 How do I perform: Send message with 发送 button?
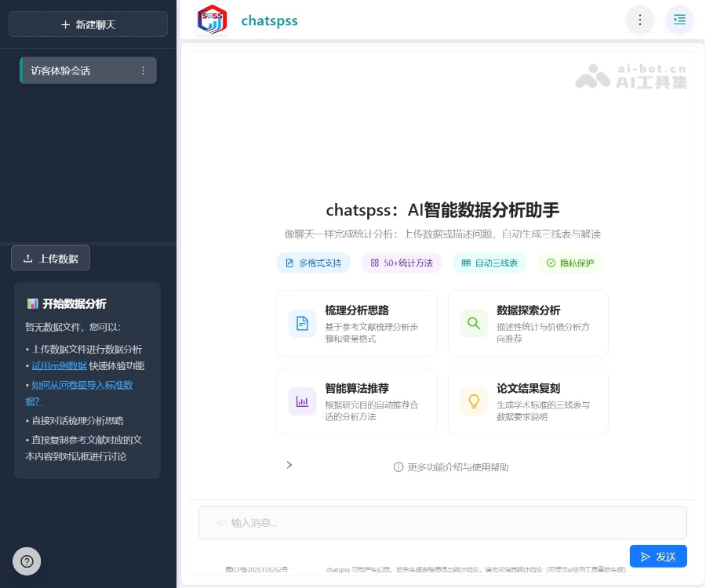pyautogui.click(x=658, y=557)
